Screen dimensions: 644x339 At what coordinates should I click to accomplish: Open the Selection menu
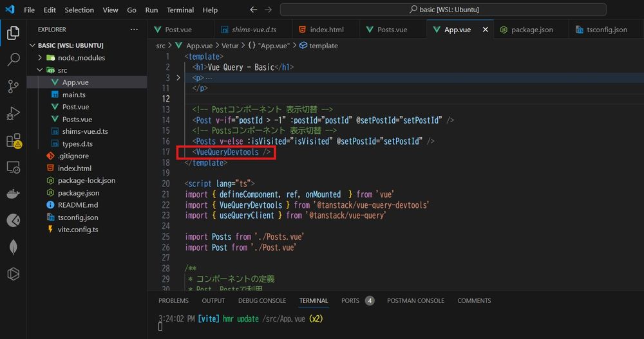pyautogui.click(x=79, y=10)
